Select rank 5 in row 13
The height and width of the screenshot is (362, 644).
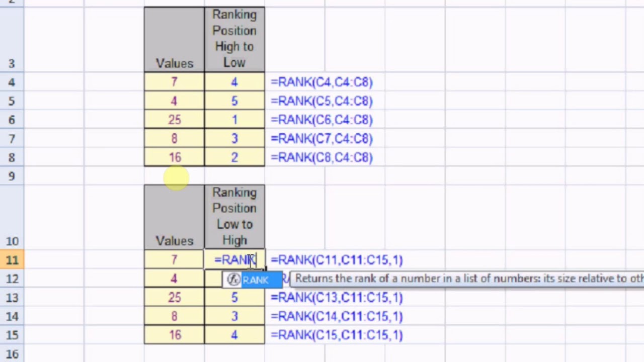click(234, 298)
